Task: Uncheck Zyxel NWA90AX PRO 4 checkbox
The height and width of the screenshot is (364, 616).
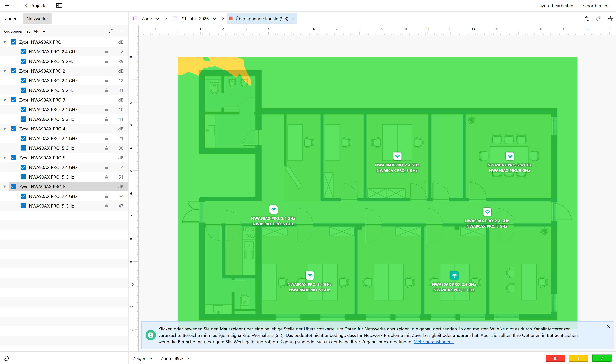Action: click(13, 129)
